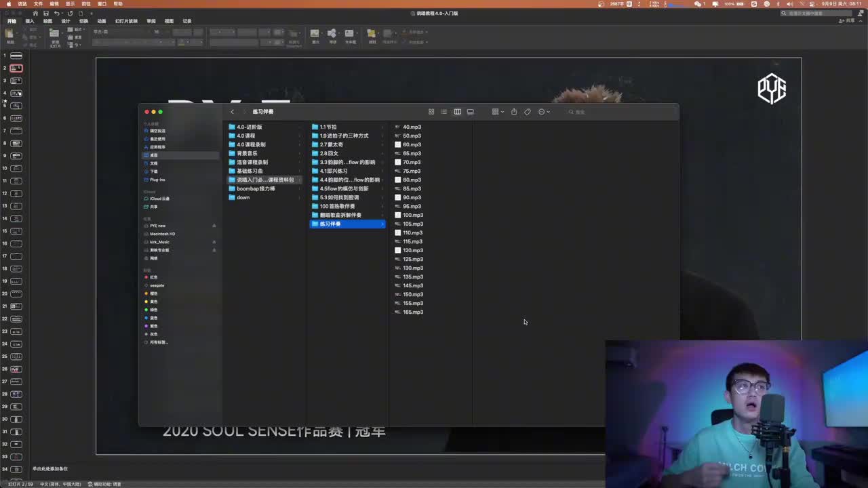Switch Finder to icon grid view
This screenshot has height=488, width=868.
pyautogui.click(x=431, y=112)
